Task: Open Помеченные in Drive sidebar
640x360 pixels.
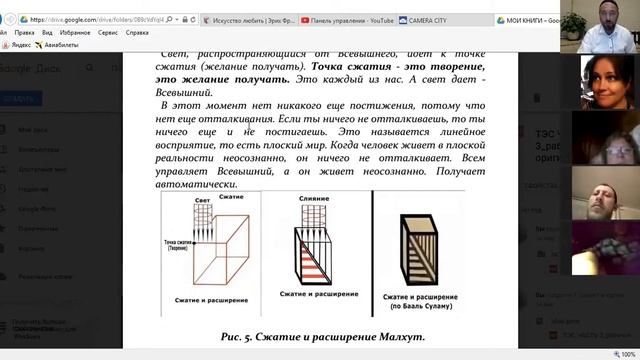Action: (38, 229)
